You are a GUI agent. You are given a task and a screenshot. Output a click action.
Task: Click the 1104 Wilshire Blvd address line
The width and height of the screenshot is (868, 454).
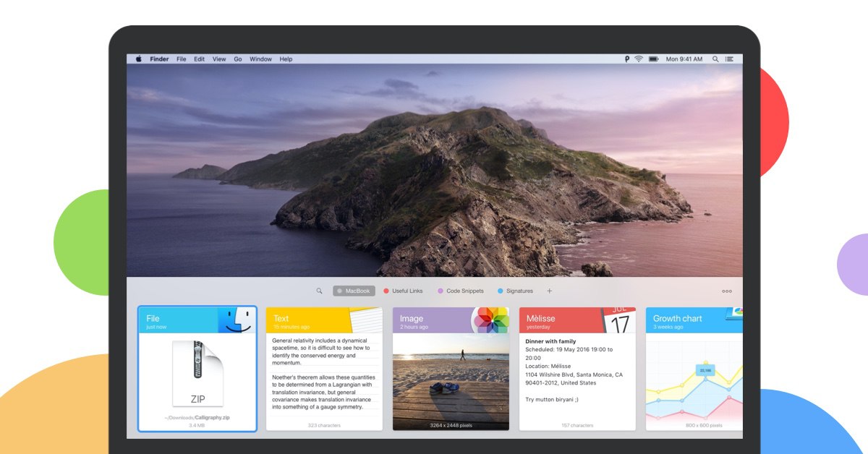click(x=574, y=374)
